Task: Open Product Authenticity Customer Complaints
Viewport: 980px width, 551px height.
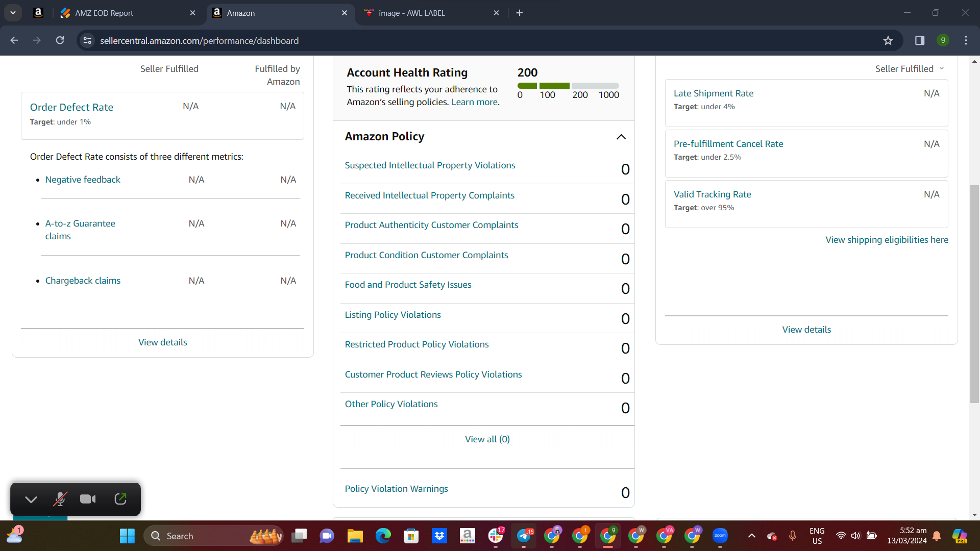Action: [431, 225]
